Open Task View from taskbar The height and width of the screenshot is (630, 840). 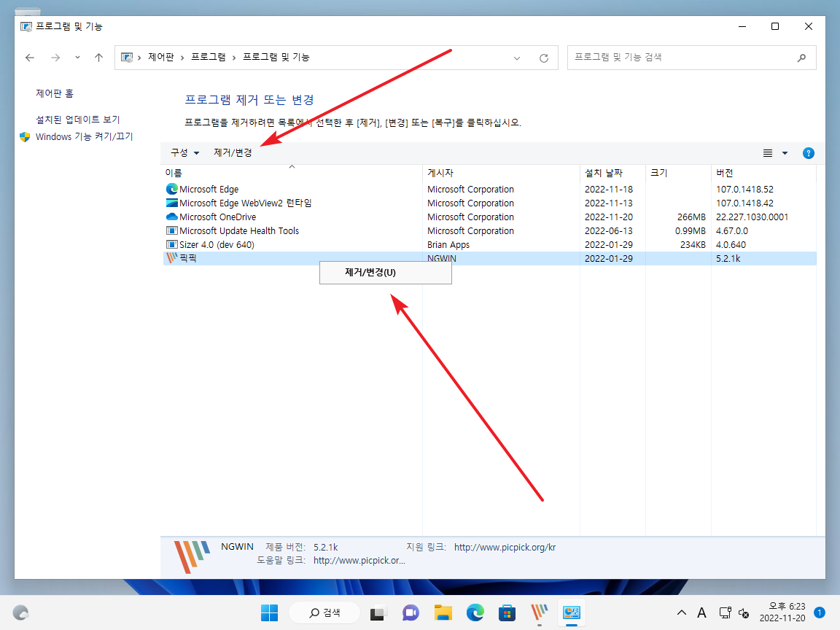coord(378,612)
